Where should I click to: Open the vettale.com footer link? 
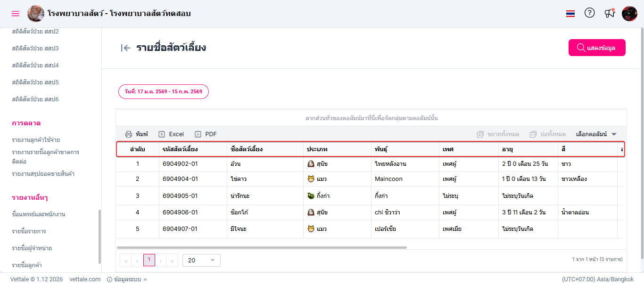[x=85, y=279]
